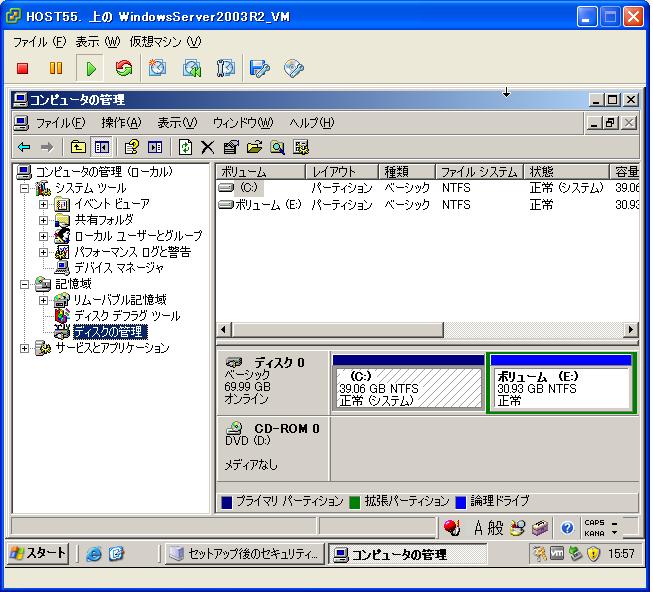Collapse the システム ツール tree node

(x=25, y=189)
